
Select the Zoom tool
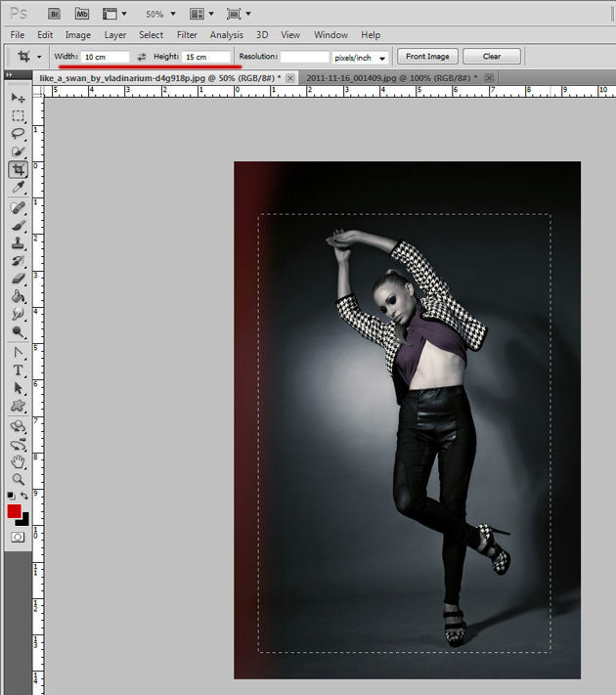(x=18, y=480)
